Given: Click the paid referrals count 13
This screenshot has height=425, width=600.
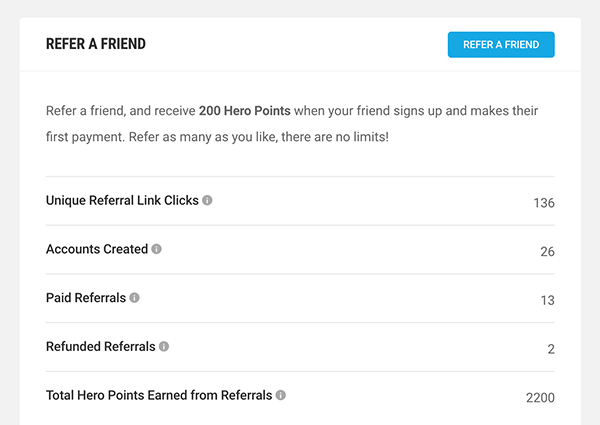Looking at the screenshot, I should (547, 300).
